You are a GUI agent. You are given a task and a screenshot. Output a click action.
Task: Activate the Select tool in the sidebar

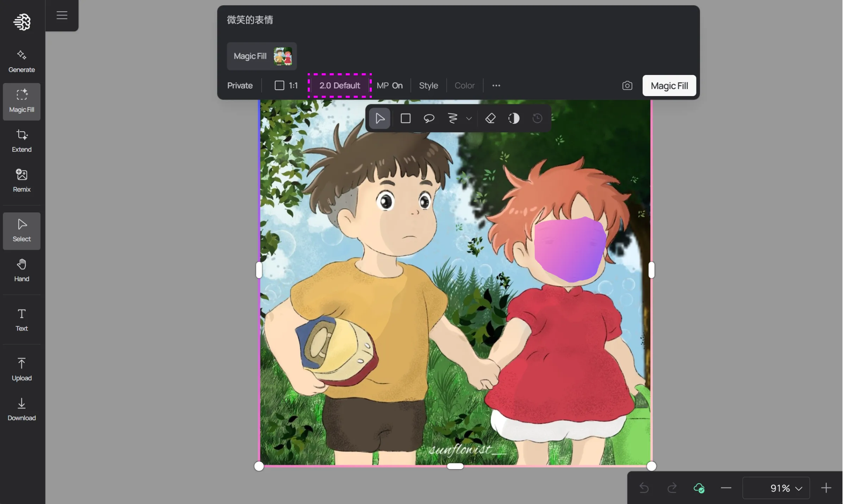click(x=22, y=231)
